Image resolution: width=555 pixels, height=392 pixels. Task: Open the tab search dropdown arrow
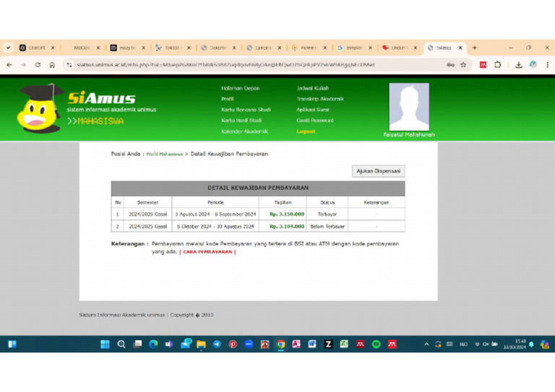tap(8, 48)
